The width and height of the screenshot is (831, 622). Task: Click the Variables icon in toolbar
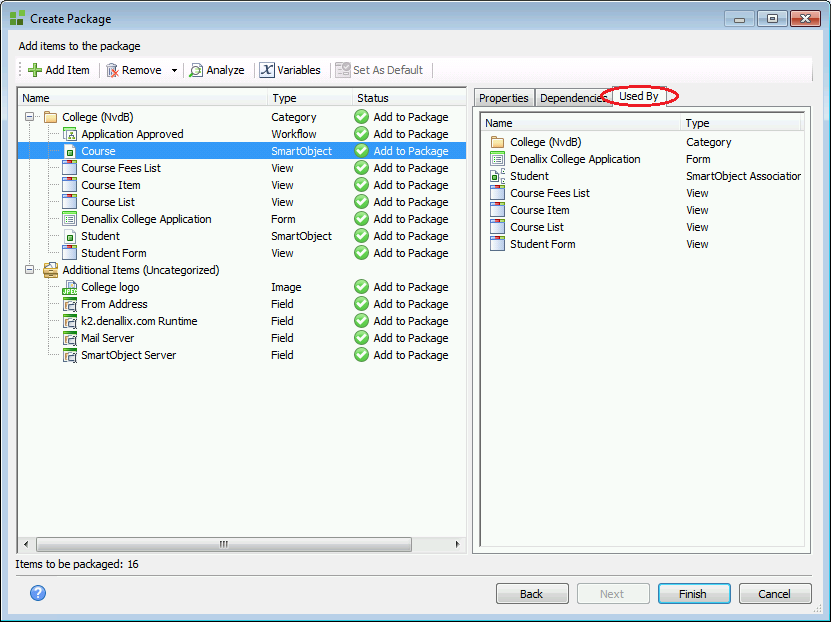(267, 70)
